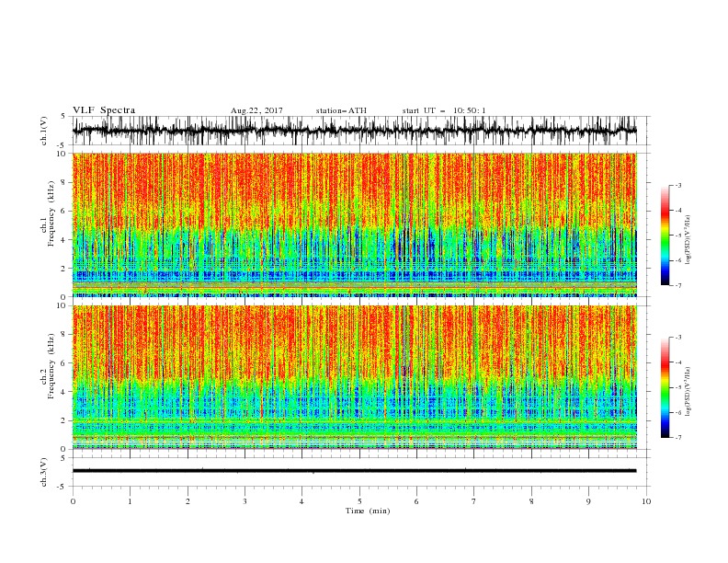Screen dimensions: 728x563
Task: Click the "ch.1(V)" waveform axis label
Action: (x=44, y=131)
